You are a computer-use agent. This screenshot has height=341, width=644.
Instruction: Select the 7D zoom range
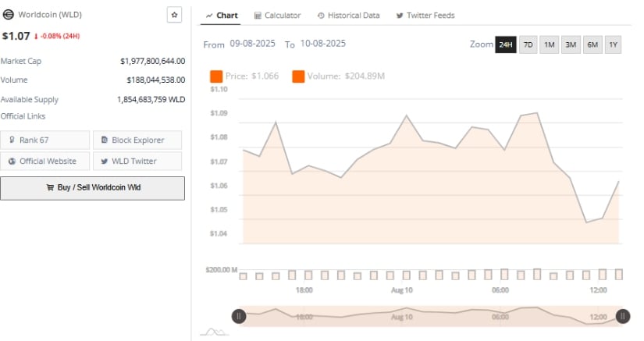coord(528,44)
